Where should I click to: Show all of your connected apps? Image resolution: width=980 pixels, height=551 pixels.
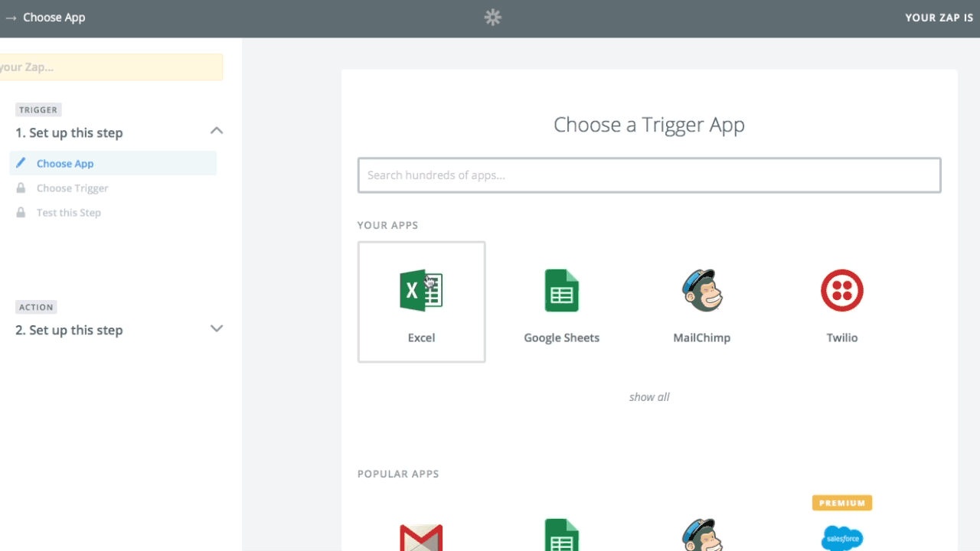tap(648, 396)
